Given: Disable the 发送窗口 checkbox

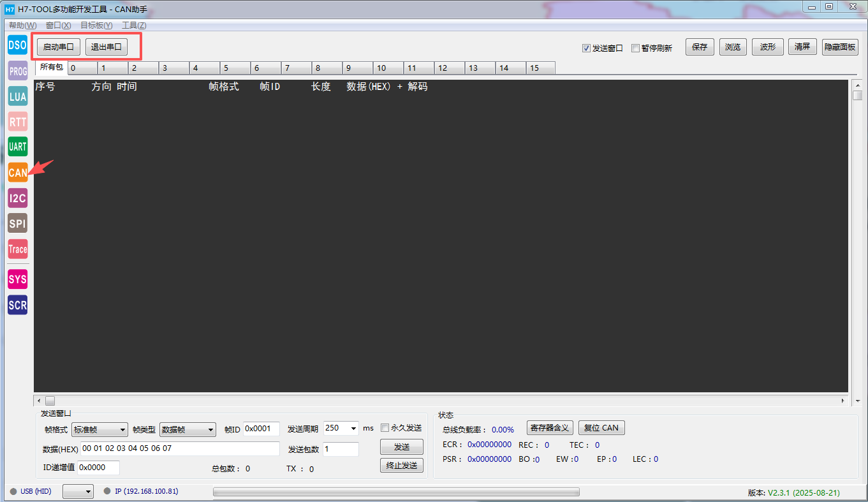Looking at the screenshot, I should pyautogui.click(x=585, y=48).
